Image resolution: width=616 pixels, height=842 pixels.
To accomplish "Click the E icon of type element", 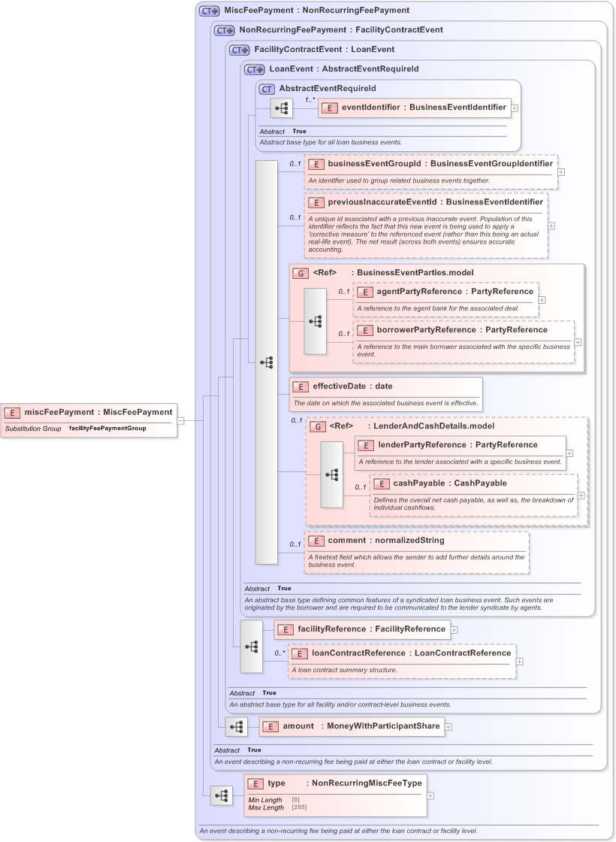I will click(x=255, y=784).
